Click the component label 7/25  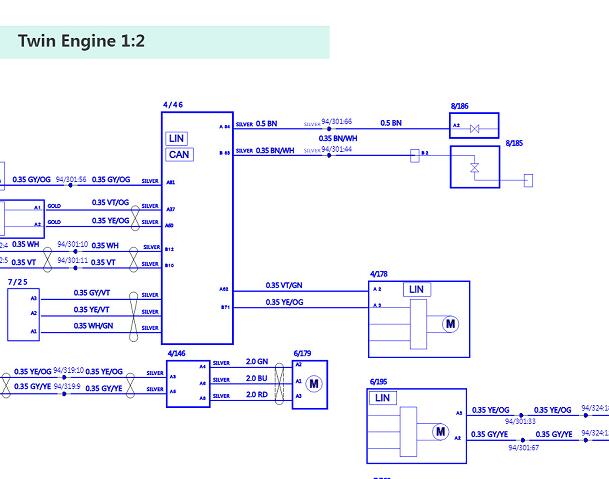(17, 282)
